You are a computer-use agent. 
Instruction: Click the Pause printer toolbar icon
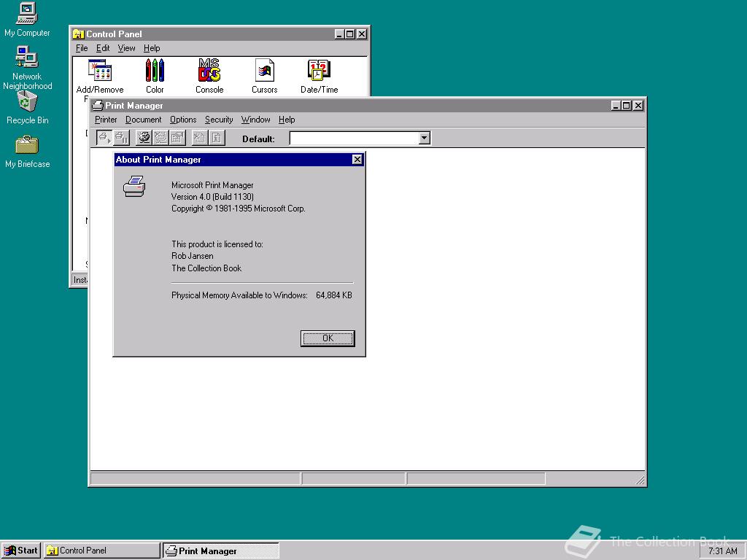click(121, 138)
